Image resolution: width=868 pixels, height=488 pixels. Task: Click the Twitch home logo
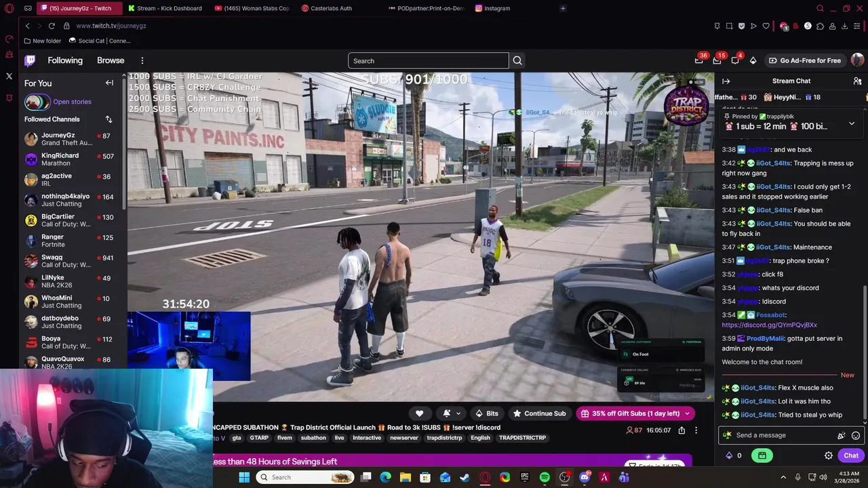pos(30,60)
